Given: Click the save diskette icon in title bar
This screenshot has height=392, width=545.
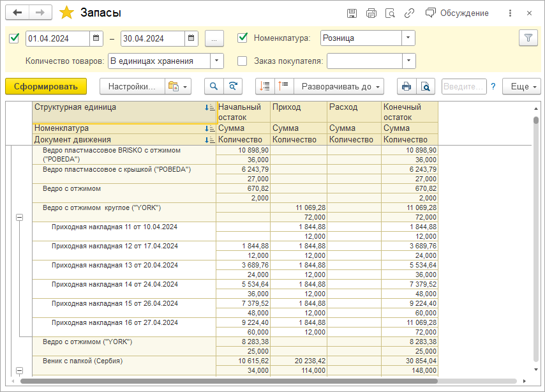Looking at the screenshot, I should [x=352, y=13].
